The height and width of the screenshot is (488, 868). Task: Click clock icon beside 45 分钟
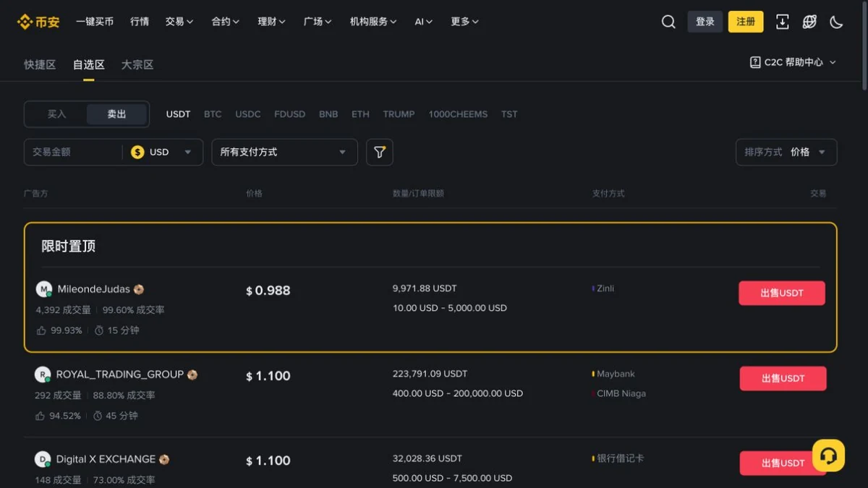coord(98,416)
